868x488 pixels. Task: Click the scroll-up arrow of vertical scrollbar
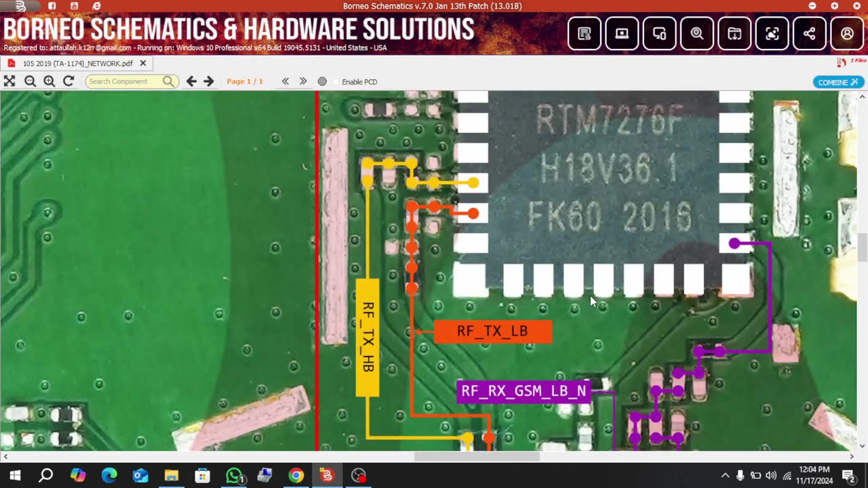[x=862, y=97]
